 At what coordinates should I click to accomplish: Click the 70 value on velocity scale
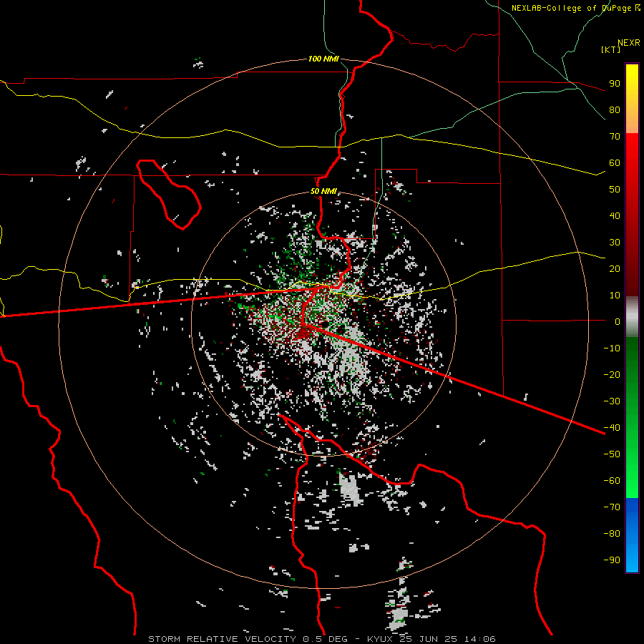pyautogui.click(x=615, y=137)
